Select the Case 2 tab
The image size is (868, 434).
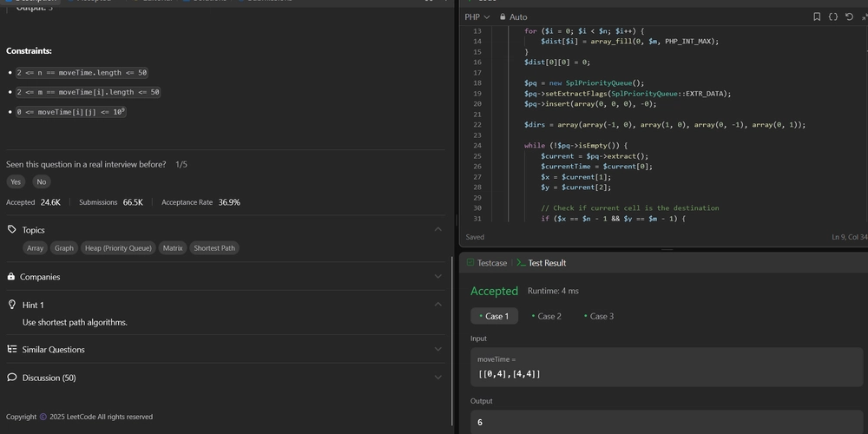[x=546, y=316]
